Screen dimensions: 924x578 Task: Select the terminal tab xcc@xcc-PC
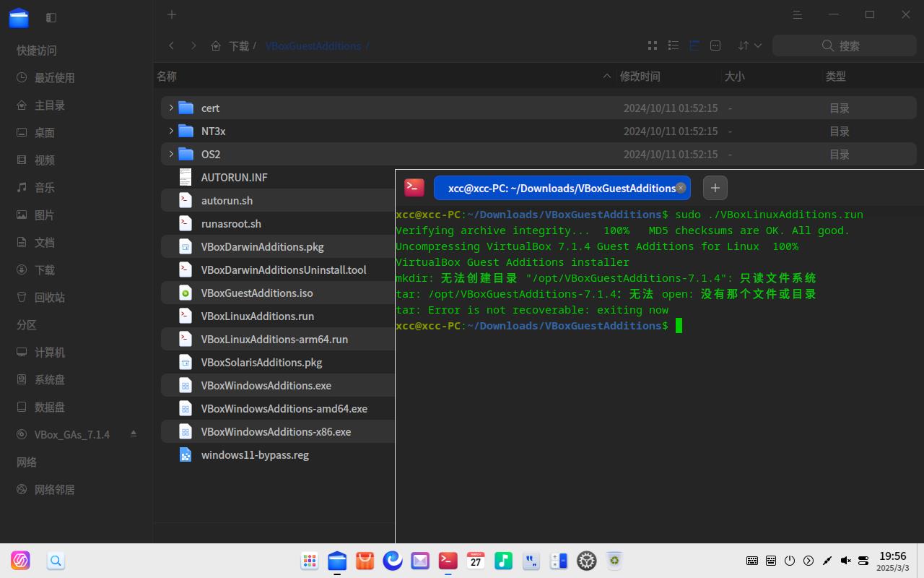(x=562, y=188)
